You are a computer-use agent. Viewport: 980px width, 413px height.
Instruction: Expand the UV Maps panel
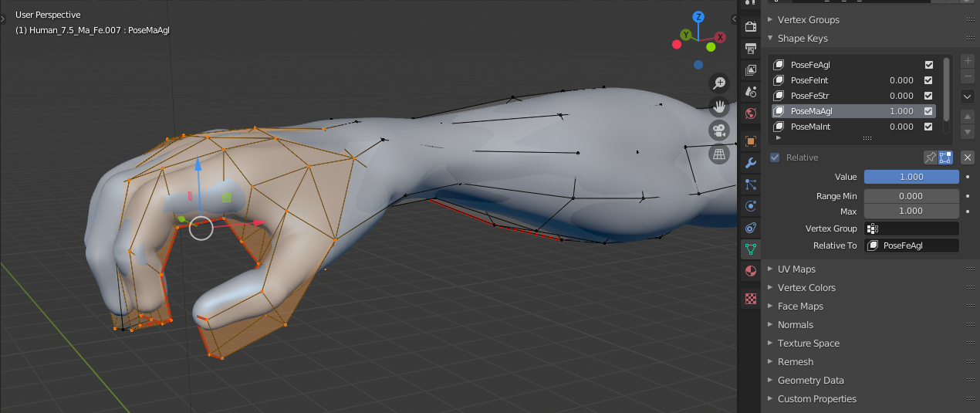(796, 269)
